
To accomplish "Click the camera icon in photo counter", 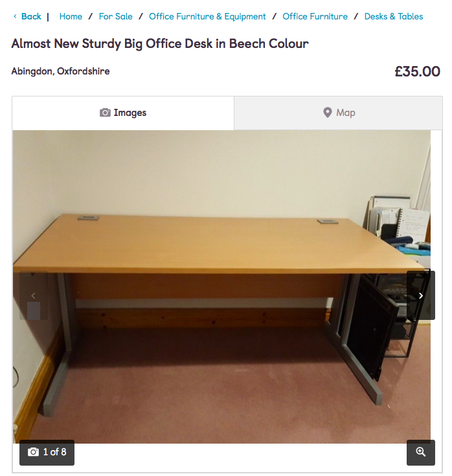I will coord(33,452).
